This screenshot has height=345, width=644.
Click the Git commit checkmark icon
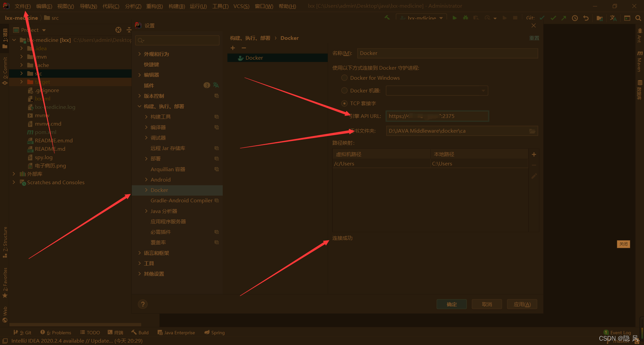553,18
